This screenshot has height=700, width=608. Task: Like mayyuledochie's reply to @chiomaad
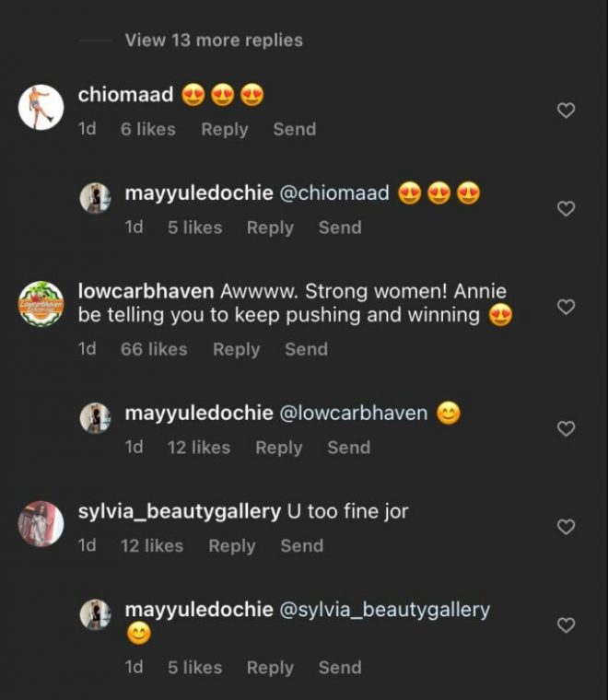pyautogui.click(x=567, y=209)
